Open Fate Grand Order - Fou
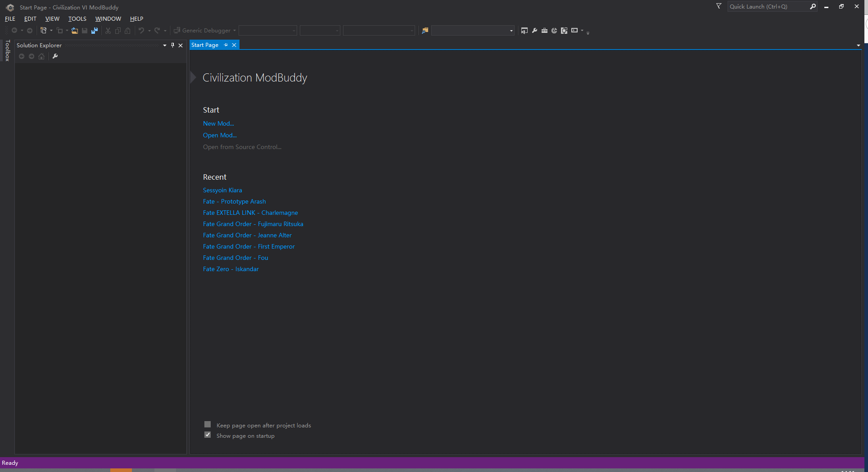This screenshot has height=472, width=868. click(x=235, y=258)
